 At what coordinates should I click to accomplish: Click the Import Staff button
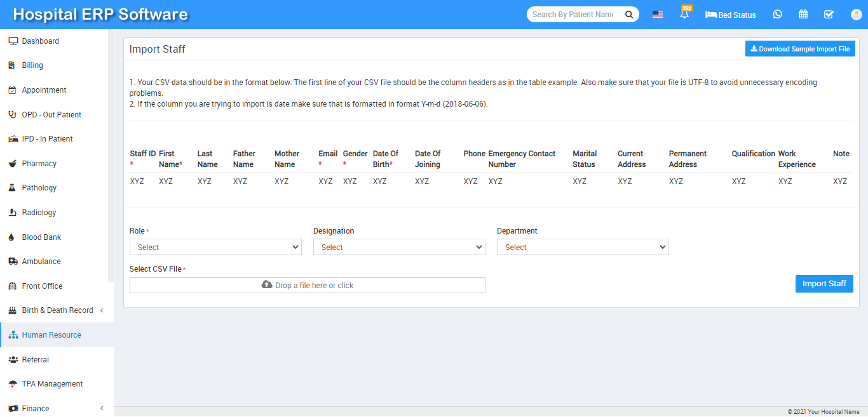point(824,284)
